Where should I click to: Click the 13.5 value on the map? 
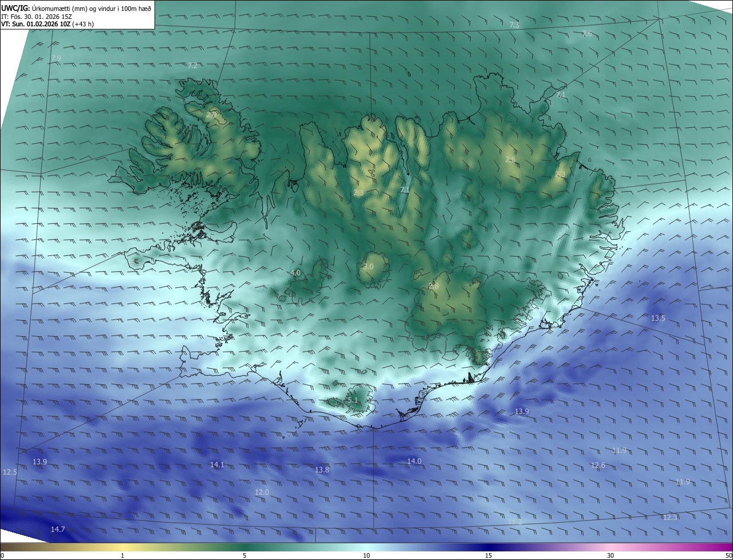pyautogui.click(x=658, y=318)
